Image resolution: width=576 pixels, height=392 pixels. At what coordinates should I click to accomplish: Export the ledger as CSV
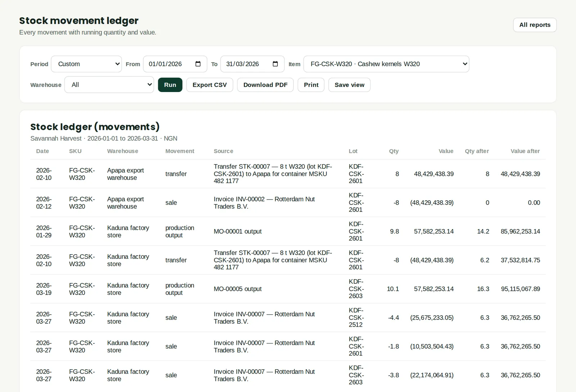pos(210,85)
